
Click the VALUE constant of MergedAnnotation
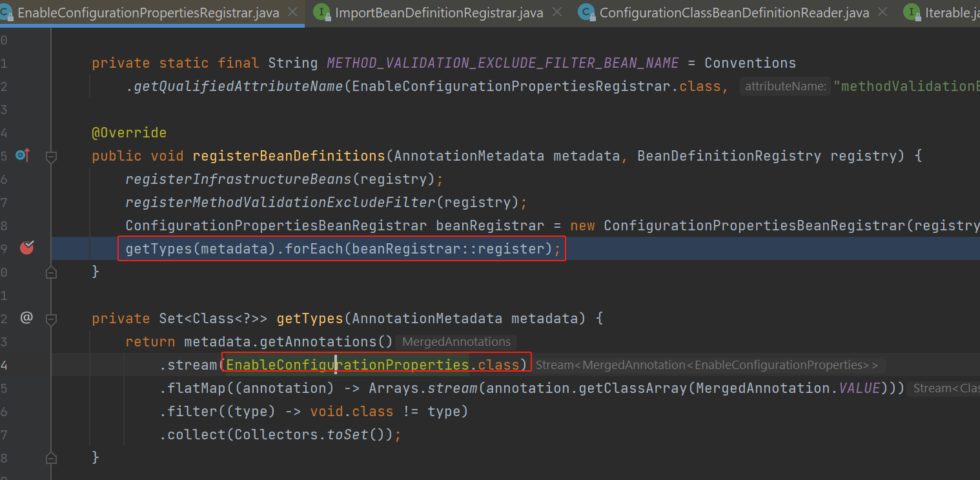tap(859, 388)
